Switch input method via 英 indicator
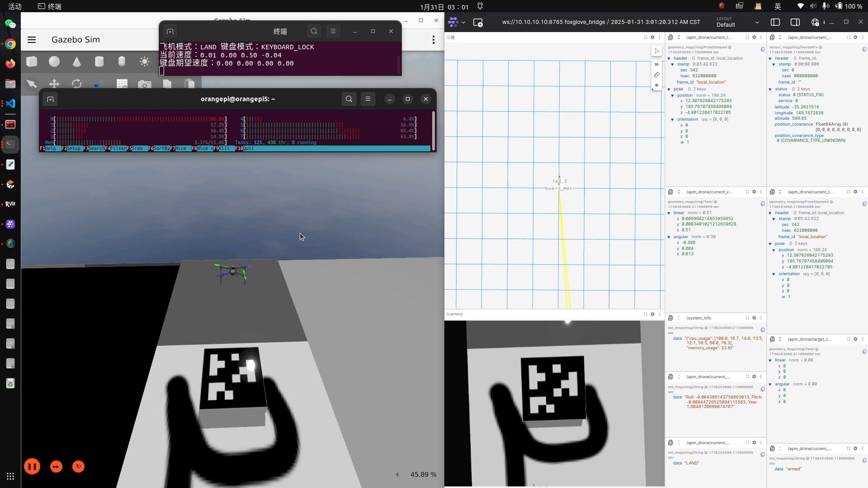Screen dimensions: 868x488 tap(778, 6)
